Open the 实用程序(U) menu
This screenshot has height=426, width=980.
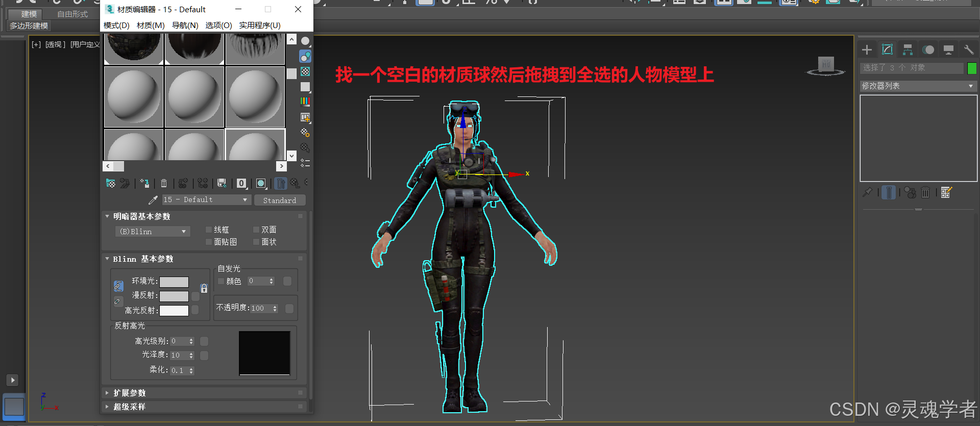260,26
